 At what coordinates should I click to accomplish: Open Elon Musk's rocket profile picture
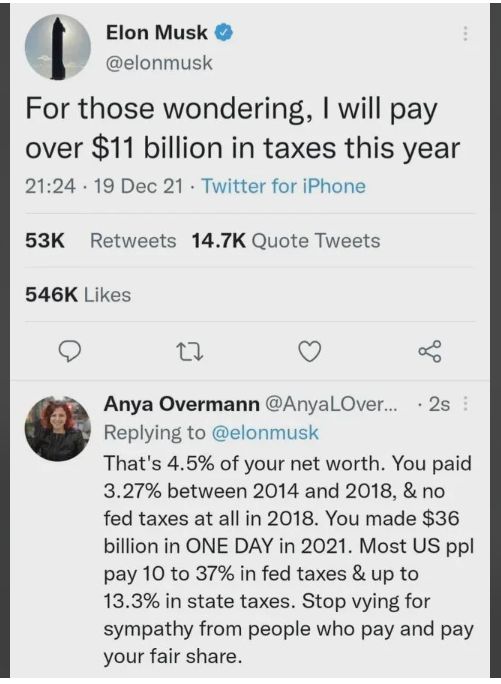coord(58,47)
